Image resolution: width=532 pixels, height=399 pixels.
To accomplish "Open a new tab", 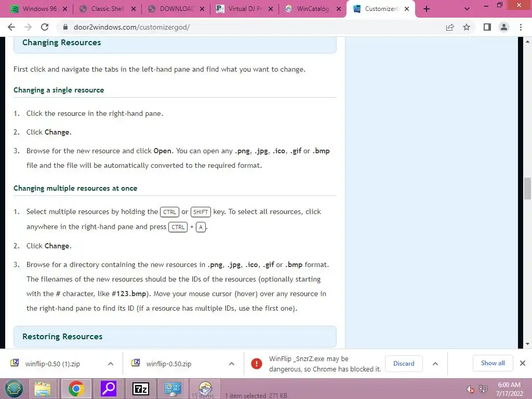I will tap(427, 9).
